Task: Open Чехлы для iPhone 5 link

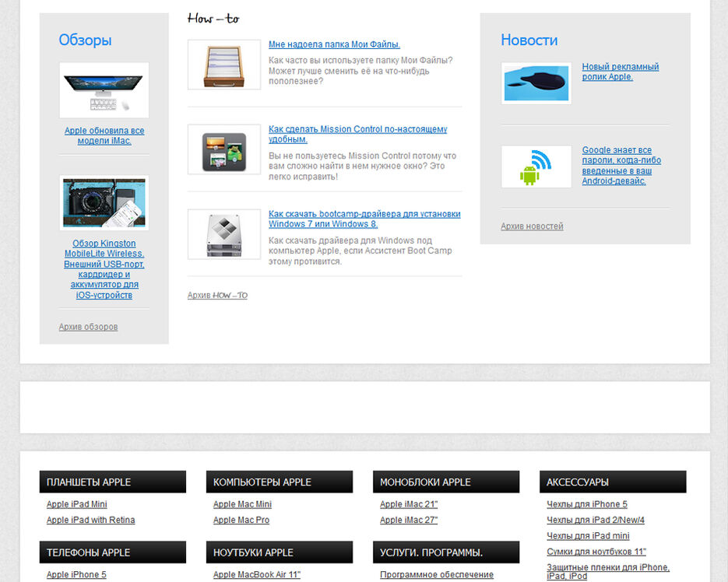Action: [586, 505]
